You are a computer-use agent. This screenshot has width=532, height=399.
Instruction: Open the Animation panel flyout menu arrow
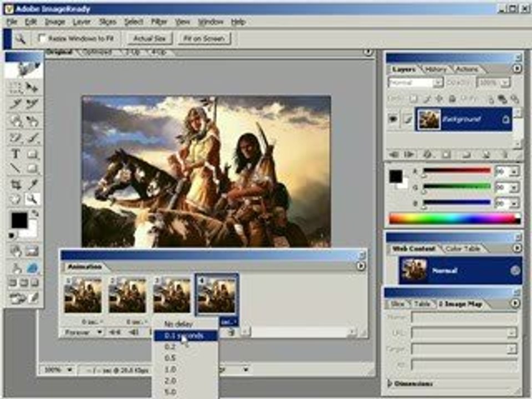[x=361, y=266]
